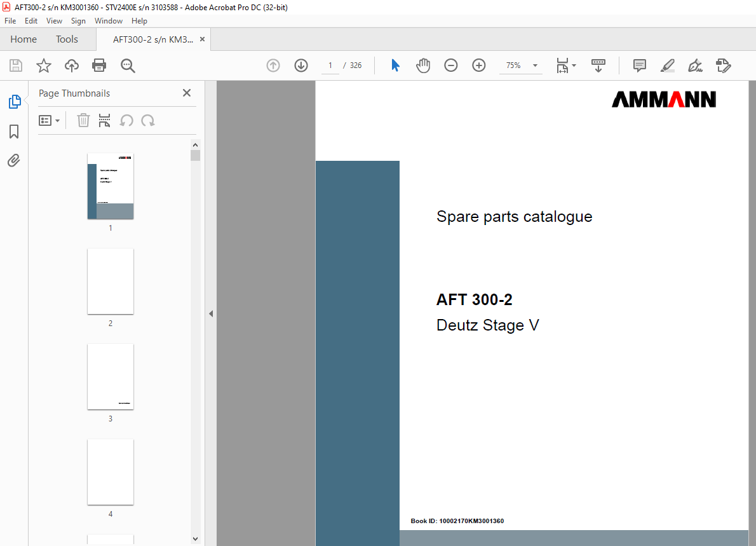Image resolution: width=756 pixels, height=546 pixels.
Task: Select page 1 thumbnail
Action: [x=111, y=186]
